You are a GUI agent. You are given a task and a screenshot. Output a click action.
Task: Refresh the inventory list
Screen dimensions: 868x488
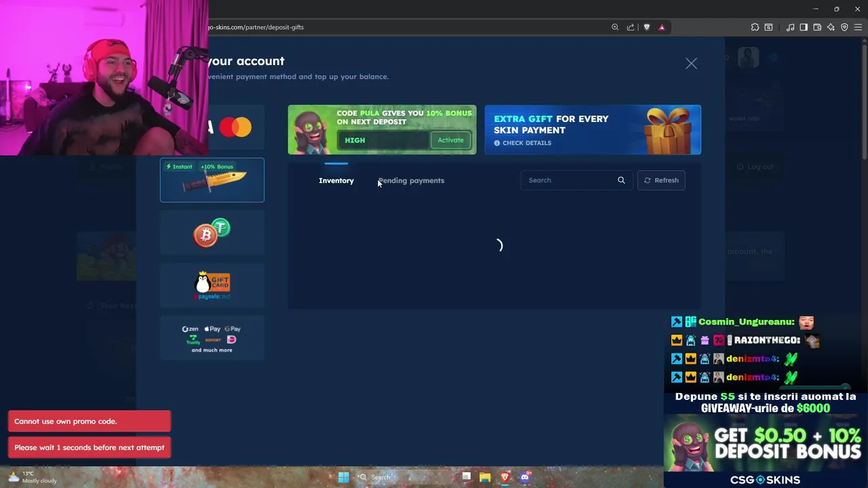(661, 180)
